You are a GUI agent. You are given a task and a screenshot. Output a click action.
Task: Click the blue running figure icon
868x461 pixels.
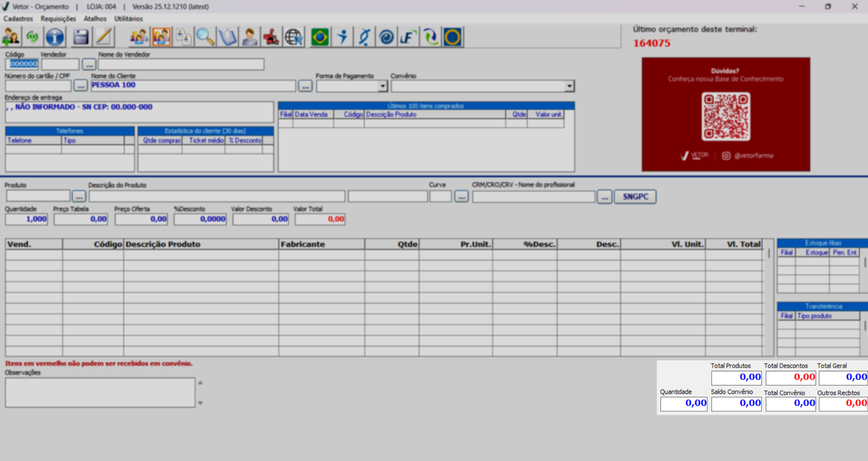pos(342,37)
